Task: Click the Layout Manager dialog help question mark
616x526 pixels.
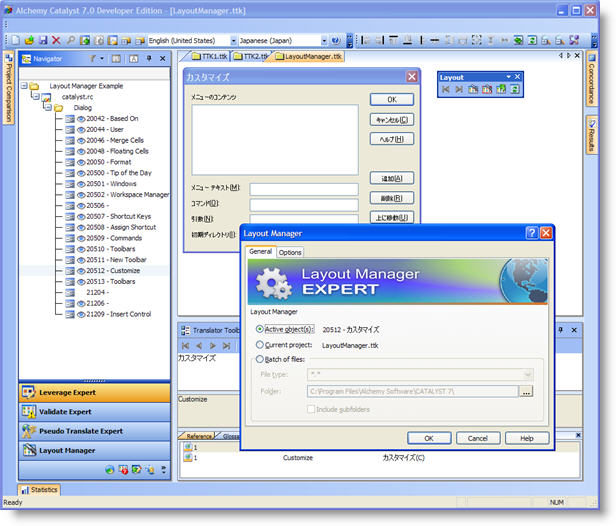Action: (x=532, y=233)
